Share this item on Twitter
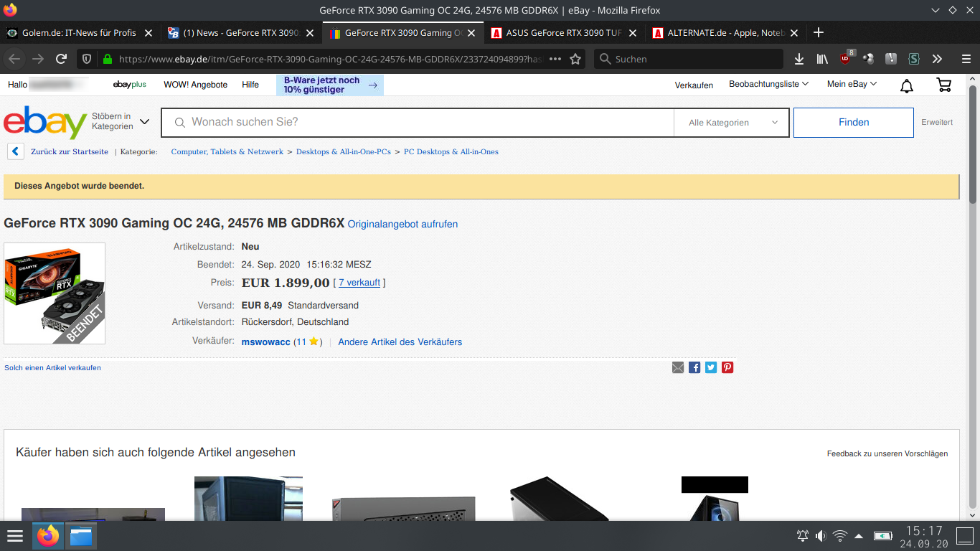980x551 pixels. (710, 367)
